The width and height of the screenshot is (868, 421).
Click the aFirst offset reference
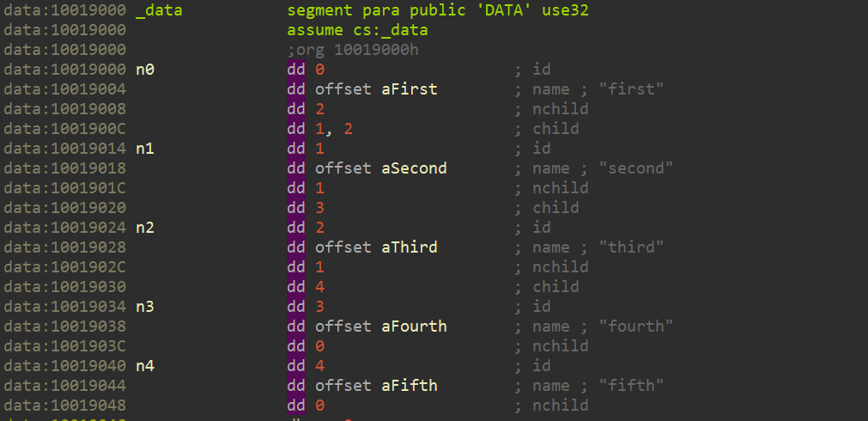(x=409, y=89)
